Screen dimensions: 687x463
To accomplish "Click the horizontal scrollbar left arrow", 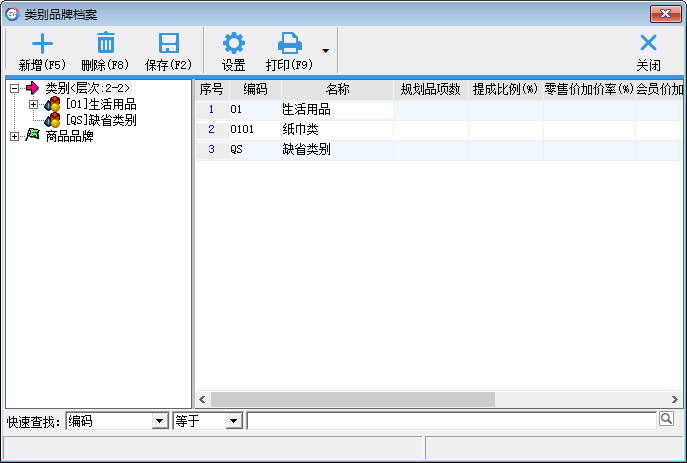I will [x=202, y=399].
